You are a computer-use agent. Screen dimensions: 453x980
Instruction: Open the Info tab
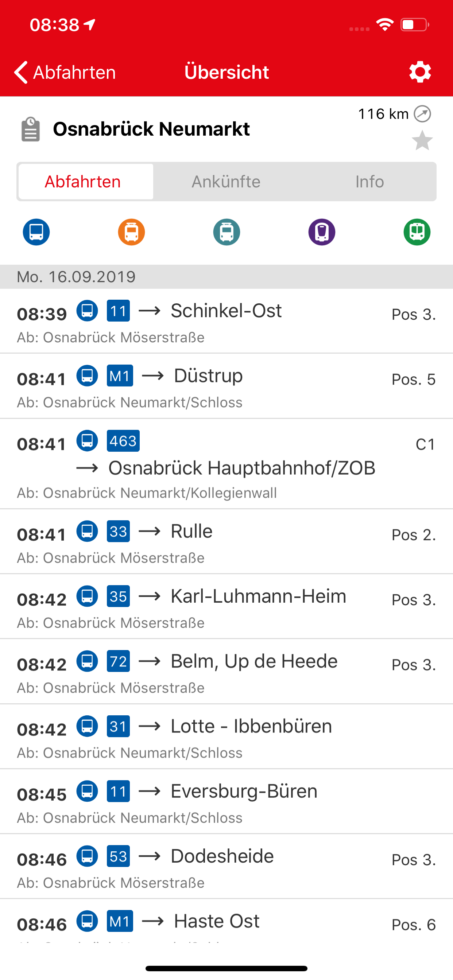click(x=369, y=182)
